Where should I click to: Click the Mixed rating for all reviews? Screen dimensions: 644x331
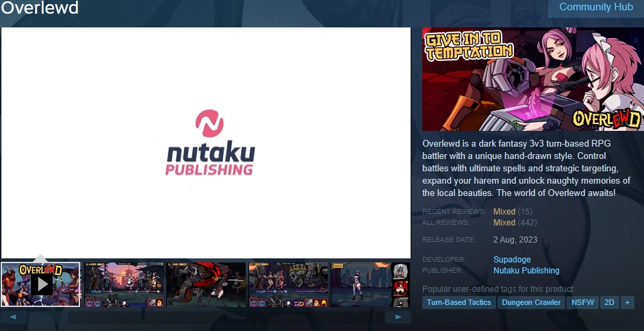click(504, 223)
